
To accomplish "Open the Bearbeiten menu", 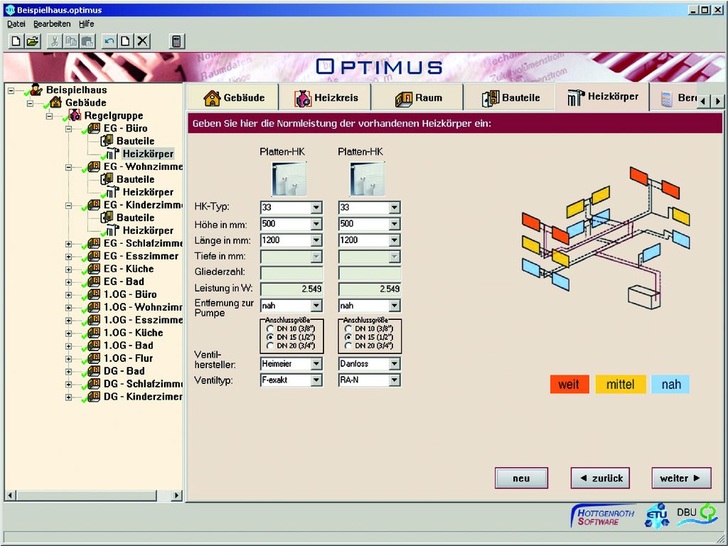I will pos(52,24).
